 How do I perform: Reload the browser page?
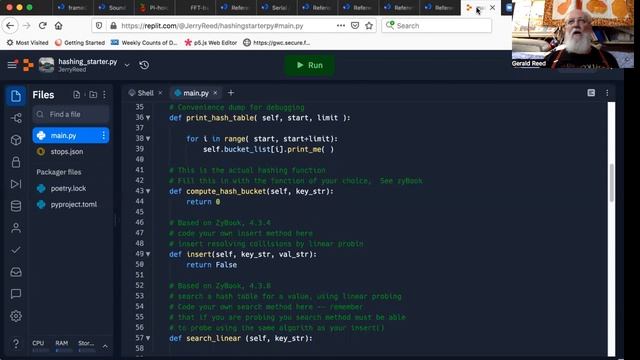point(42,26)
